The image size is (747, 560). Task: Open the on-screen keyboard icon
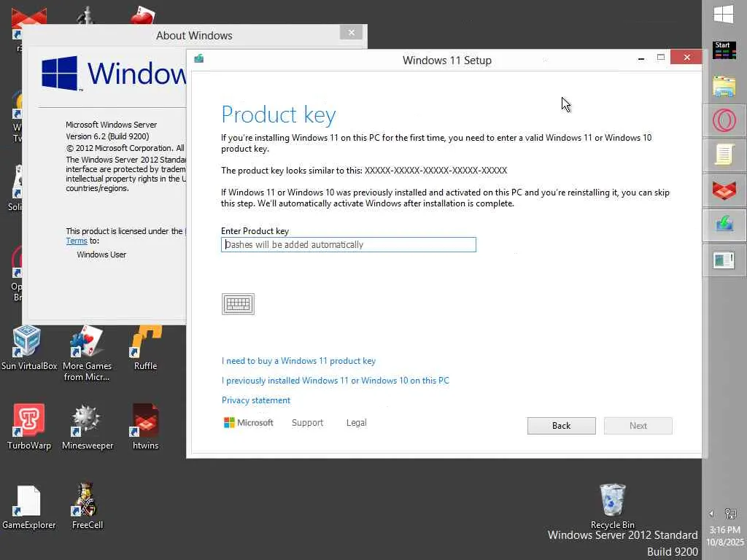pyautogui.click(x=238, y=304)
